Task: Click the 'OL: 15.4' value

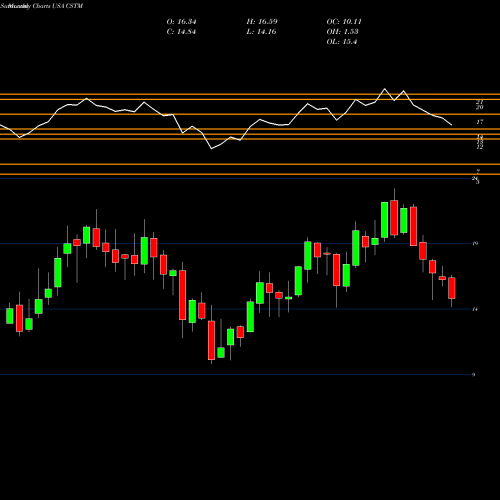Action: coord(342,42)
